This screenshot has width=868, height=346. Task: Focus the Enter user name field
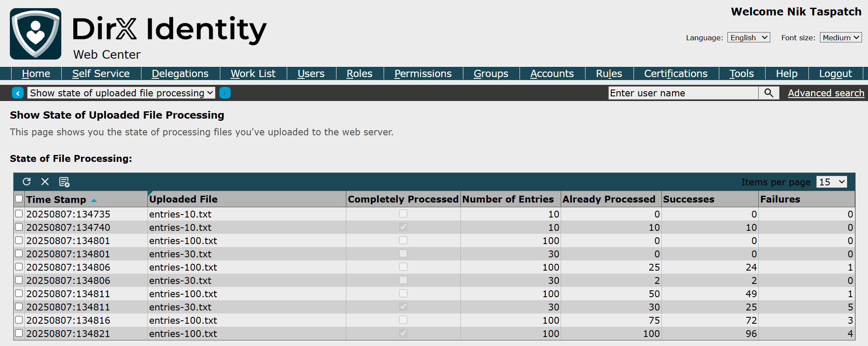click(683, 93)
